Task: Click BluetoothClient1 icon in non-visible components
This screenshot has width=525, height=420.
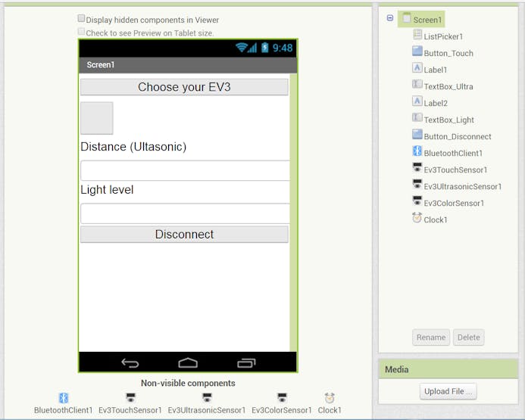Action: [x=64, y=397]
